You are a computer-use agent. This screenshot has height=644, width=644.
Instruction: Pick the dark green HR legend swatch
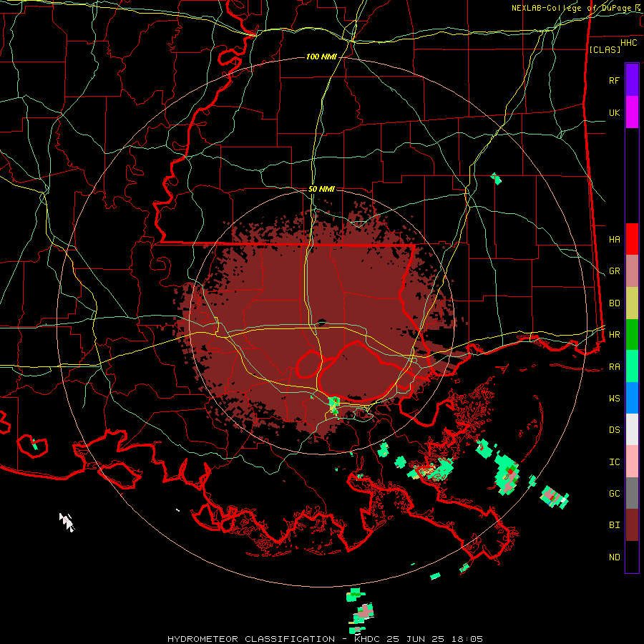click(632, 335)
